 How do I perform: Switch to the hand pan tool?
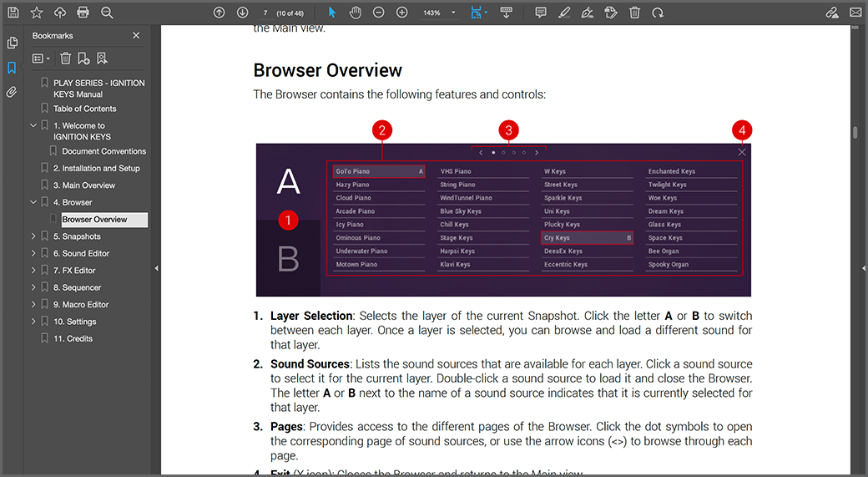[x=356, y=13]
